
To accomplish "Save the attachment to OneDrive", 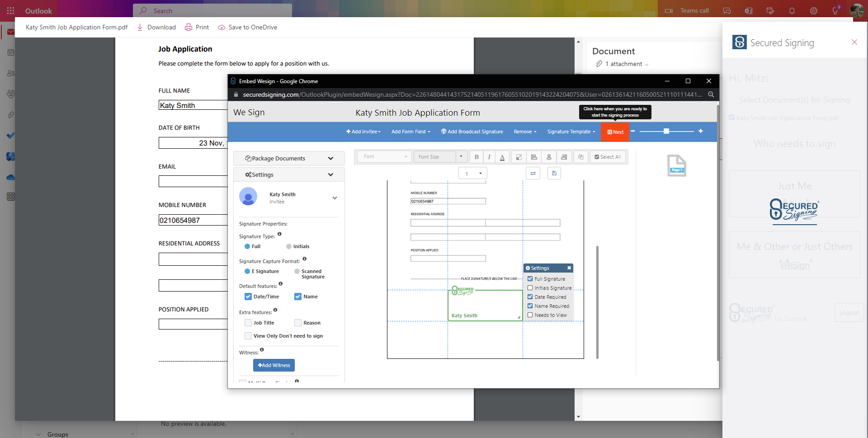I will coord(247,27).
